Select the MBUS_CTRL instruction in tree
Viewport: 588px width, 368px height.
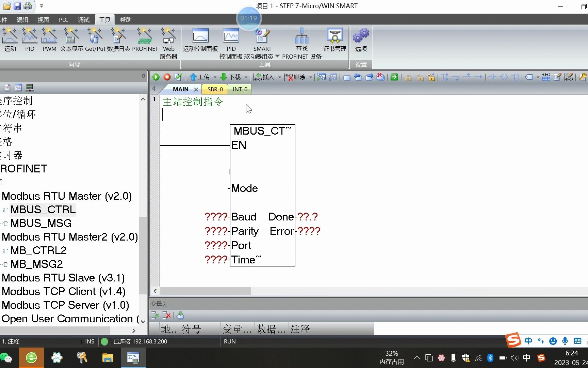point(43,210)
